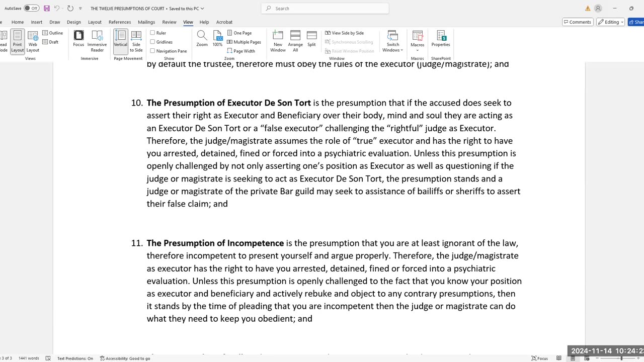Viewport: 644px width, 362px height.
Task: Open the Help tab
Action: pos(204,22)
